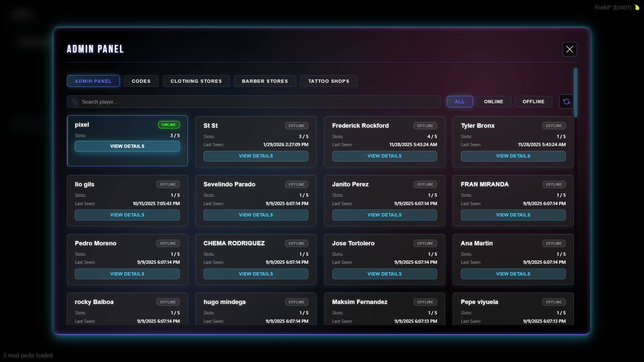Click the '3 mod packs loaded' status text
The width and height of the screenshot is (644, 362).
tap(28, 355)
